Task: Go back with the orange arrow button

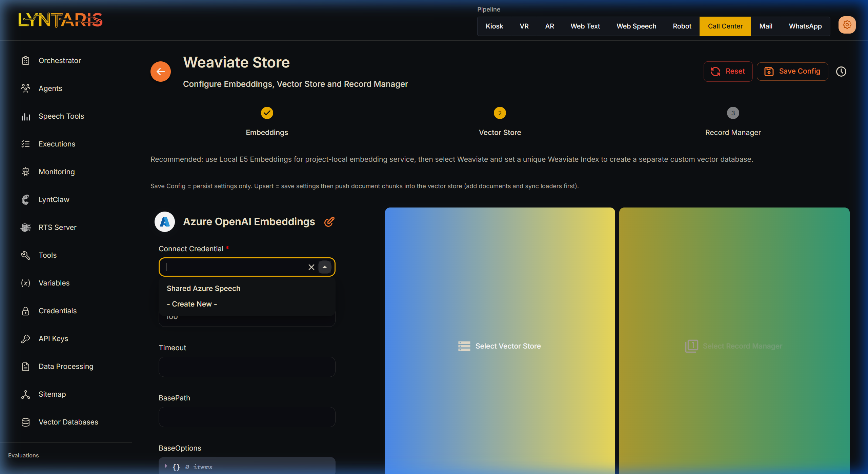Action: coord(161,72)
